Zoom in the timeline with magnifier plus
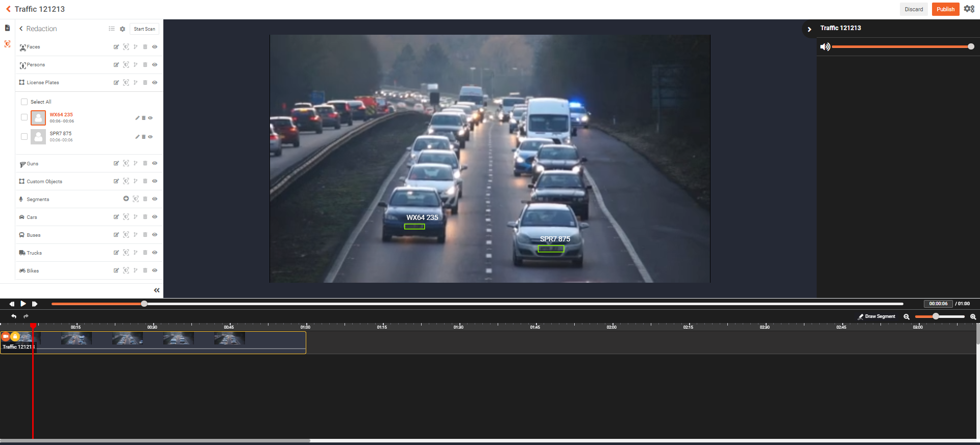The width and height of the screenshot is (980, 445). [x=973, y=317]
